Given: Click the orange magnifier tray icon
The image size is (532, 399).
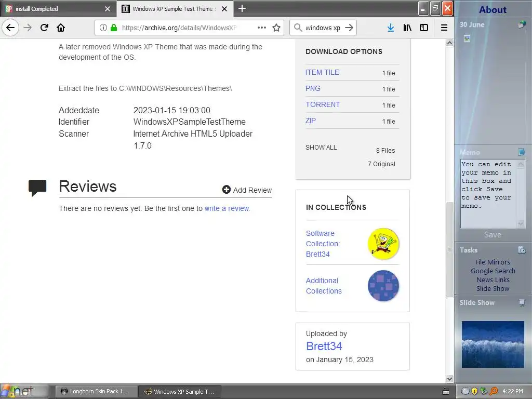Looking at the screenshot, I should pyautogui.click(x=494, y=391).
